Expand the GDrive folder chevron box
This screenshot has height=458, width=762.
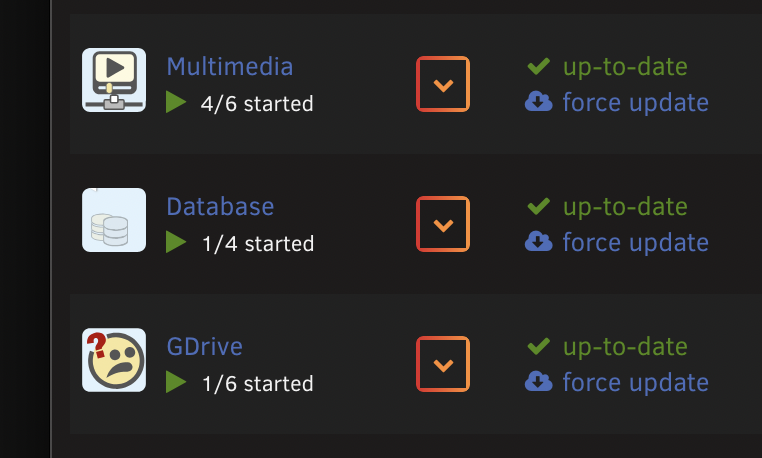443,364
